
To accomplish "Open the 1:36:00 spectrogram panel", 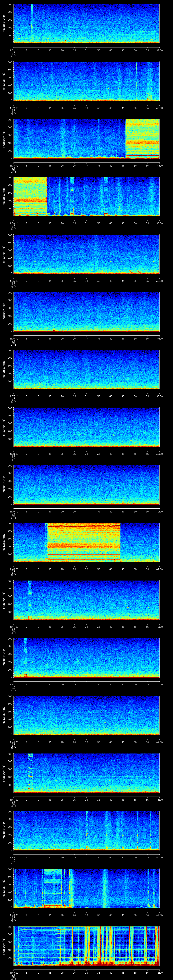I will tap(86, 311).
